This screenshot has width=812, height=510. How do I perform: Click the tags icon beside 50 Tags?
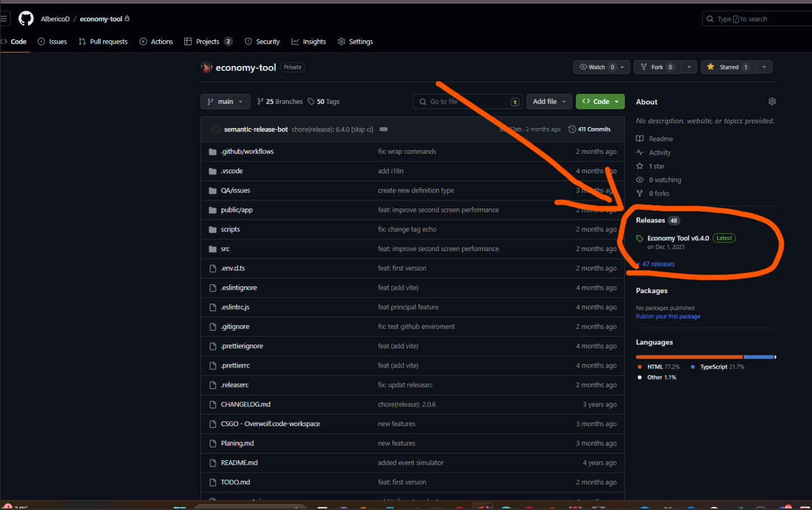311,101
